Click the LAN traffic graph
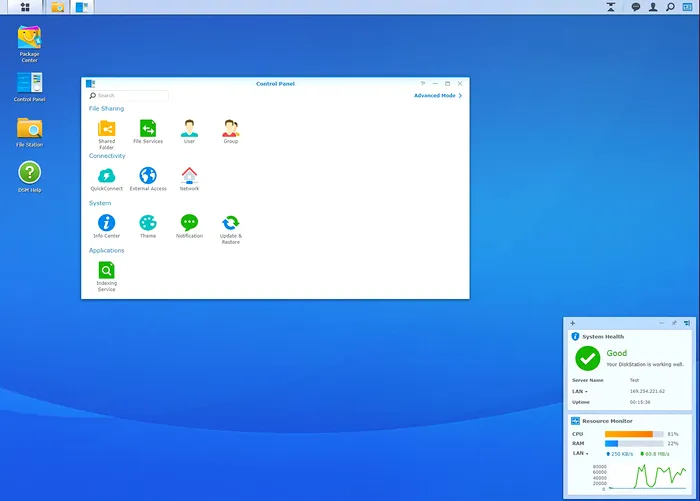The height and width of the screenshot is (501, 700). [647, 477]
